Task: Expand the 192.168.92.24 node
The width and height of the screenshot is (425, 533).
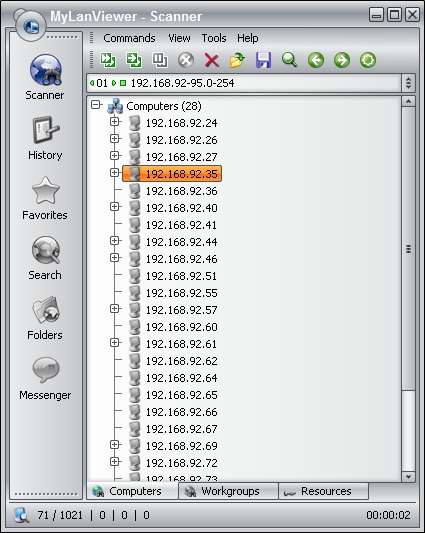Action: (x=115, y=121)
